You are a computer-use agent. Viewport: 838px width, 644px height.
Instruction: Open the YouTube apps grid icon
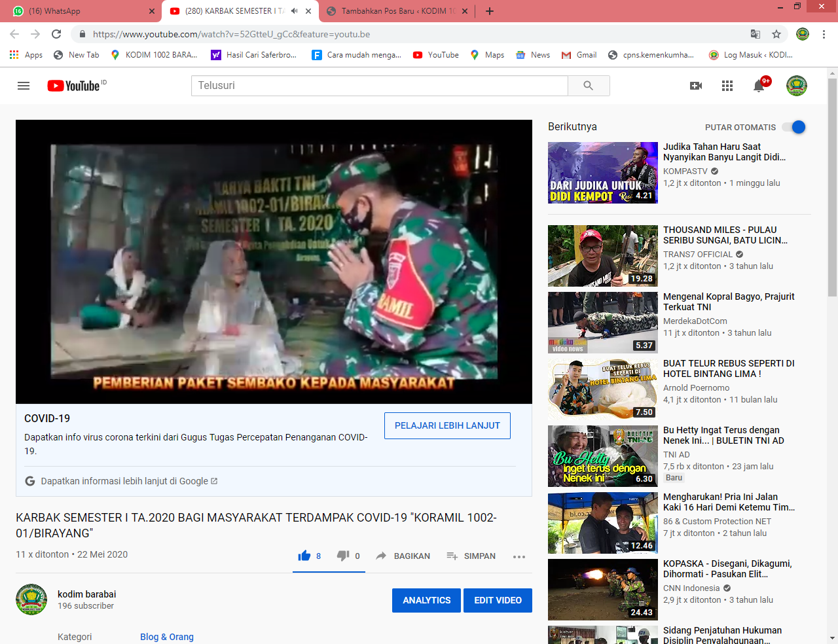point(727,86)
